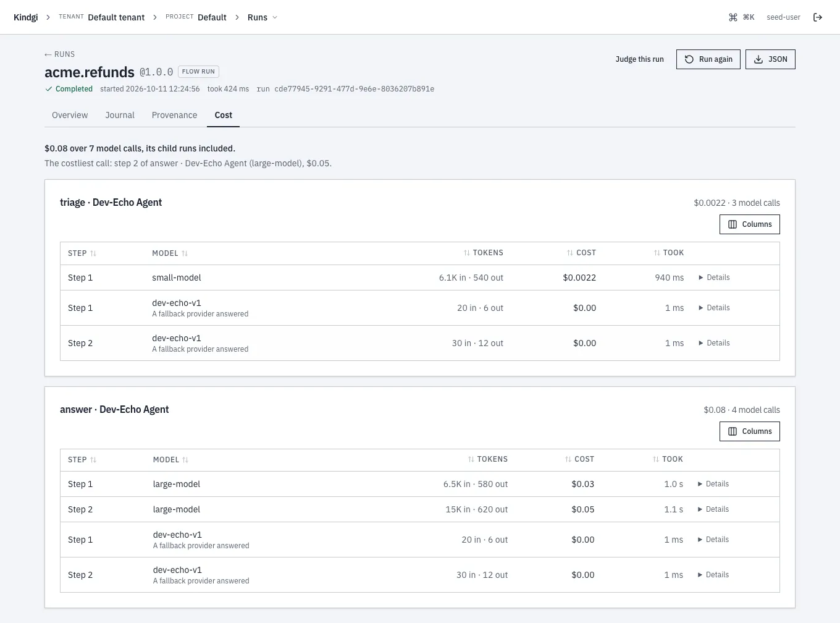Click the $0.0022 · 3 model calls summary
The height and width of the screenshot is (623, 840).
tap(737, 203)
